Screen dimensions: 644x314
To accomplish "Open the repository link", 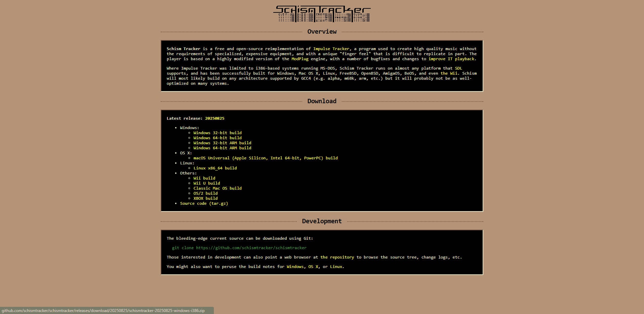I will click(337, 257).
